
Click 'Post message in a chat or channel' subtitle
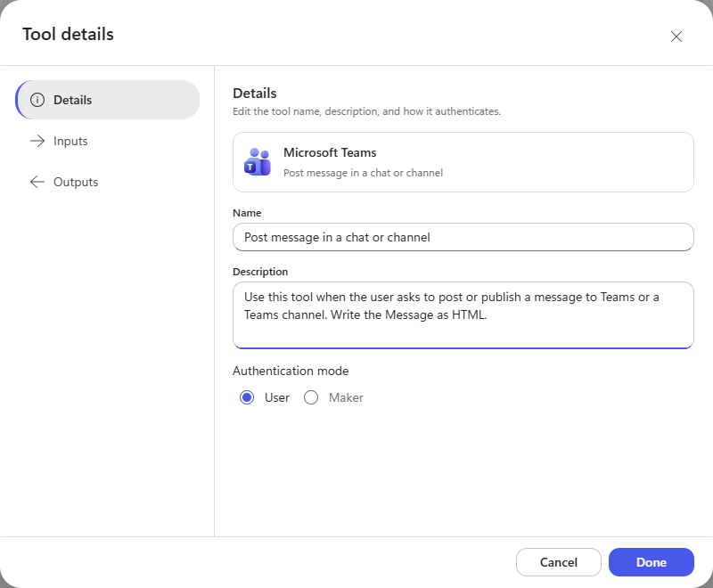tap(363, 173)
